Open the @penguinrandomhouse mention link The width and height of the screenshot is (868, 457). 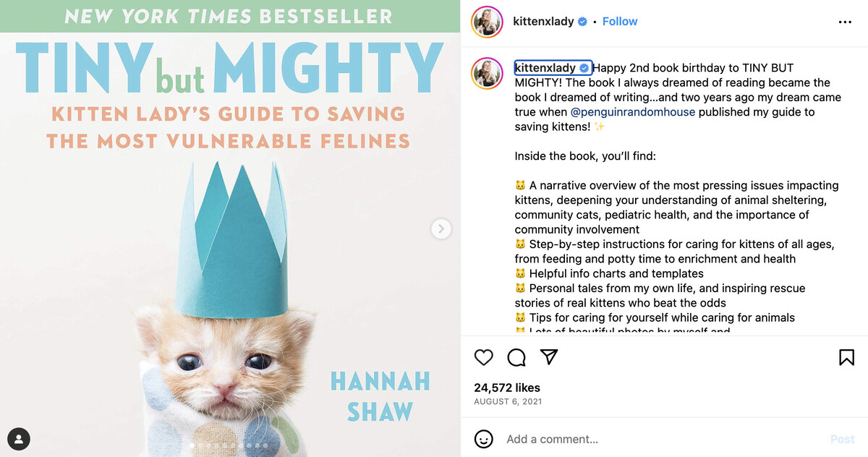click(x=633, y=112)
